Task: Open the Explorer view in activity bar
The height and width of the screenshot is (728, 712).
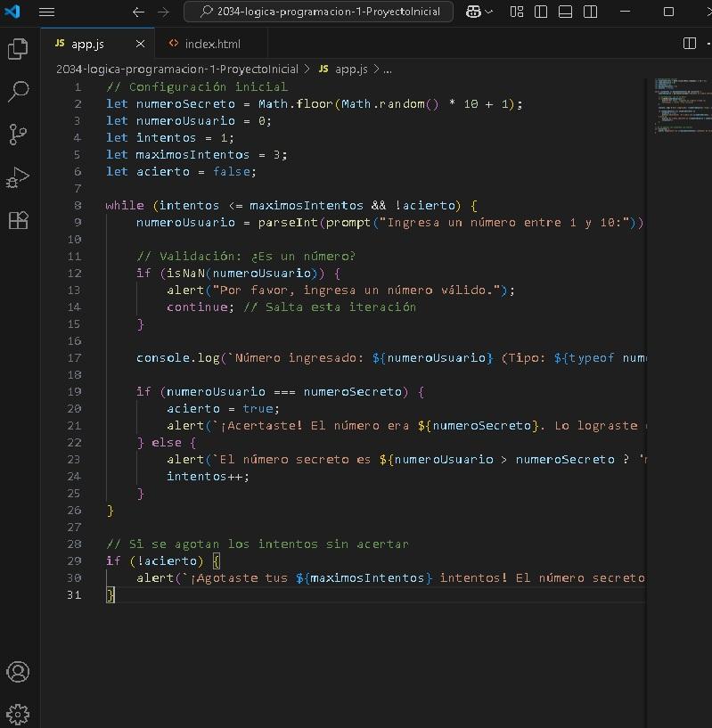Action: click(x=18, y=49)
